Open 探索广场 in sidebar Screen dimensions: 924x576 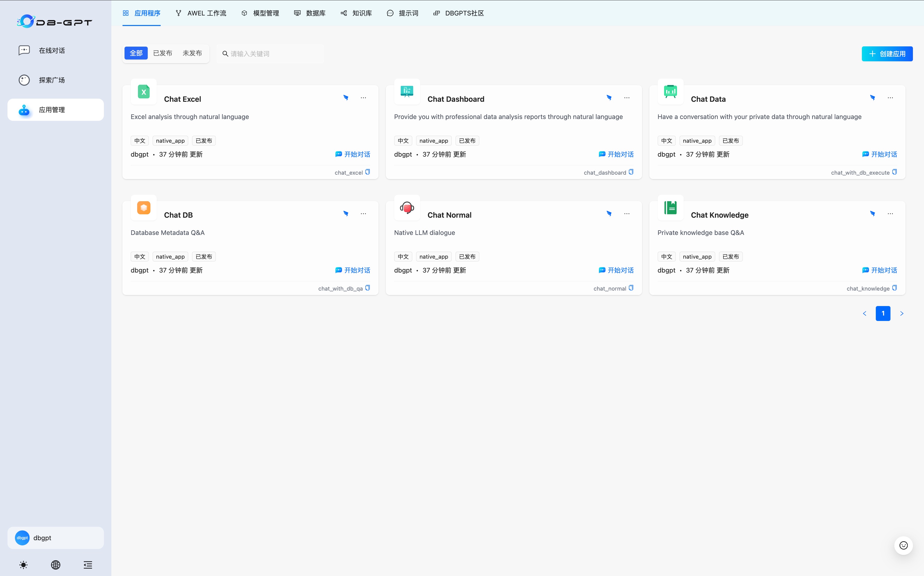pyautogui.click(x=52, y=80)
